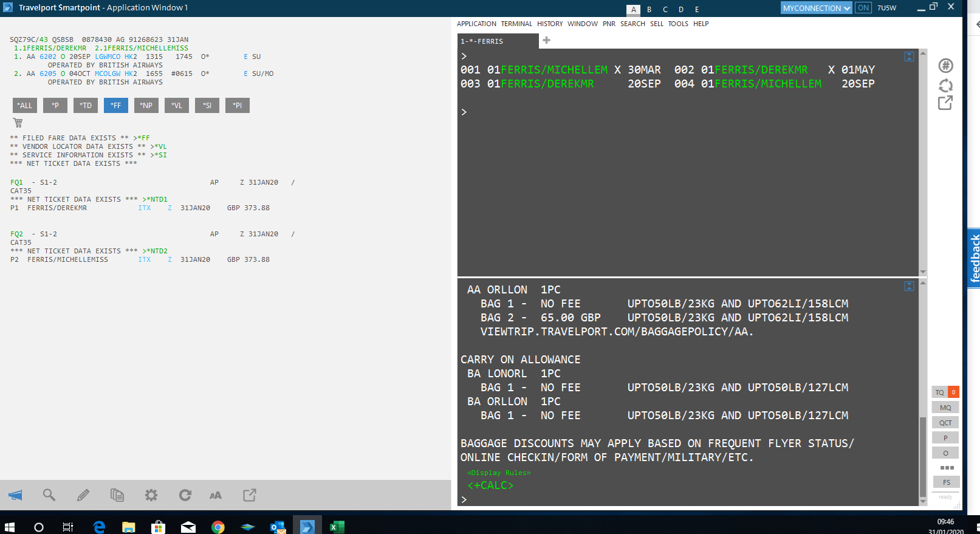Open the magnifier search tool
980x534 pixels.
[x=49, y=495]
